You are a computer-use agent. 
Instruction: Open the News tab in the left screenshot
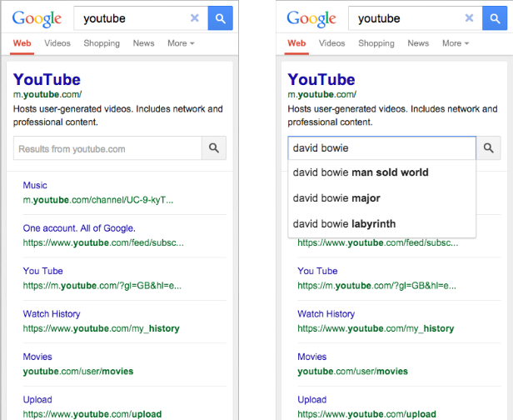[143, 43]
